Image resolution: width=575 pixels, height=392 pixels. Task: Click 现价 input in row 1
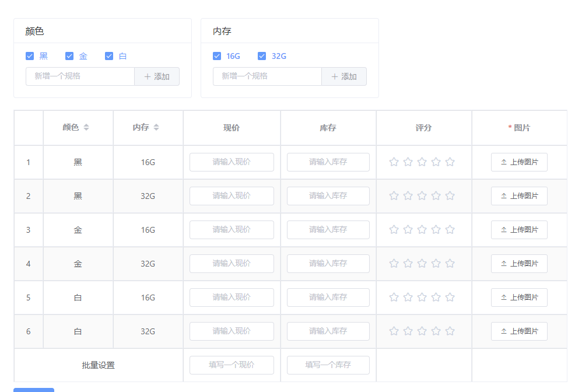coord(232,162)
